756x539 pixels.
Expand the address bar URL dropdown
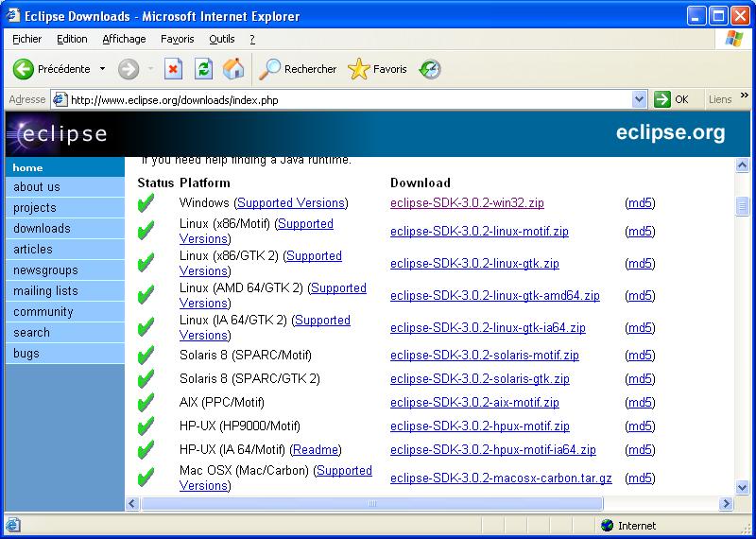[639, 99]
